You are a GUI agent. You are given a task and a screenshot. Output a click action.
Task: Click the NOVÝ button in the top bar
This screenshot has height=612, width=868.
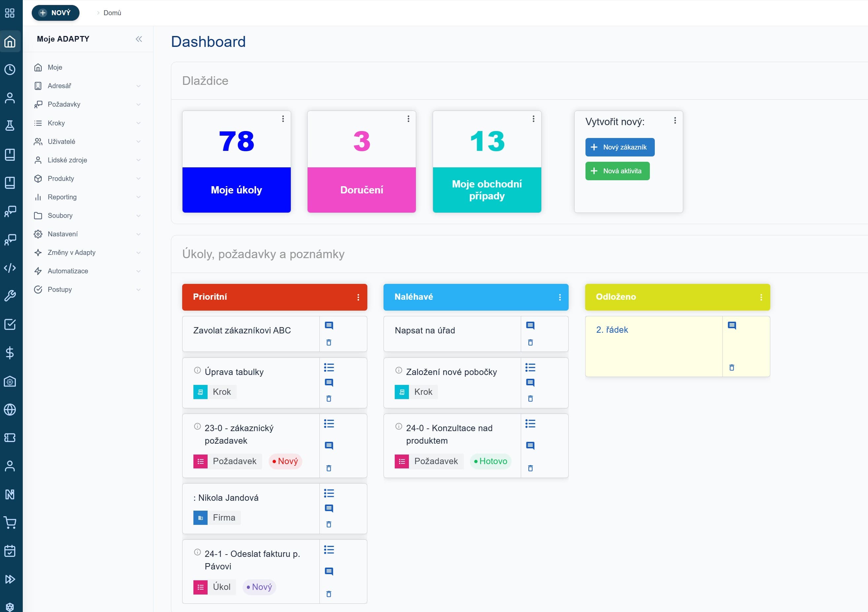pos(55,13)
